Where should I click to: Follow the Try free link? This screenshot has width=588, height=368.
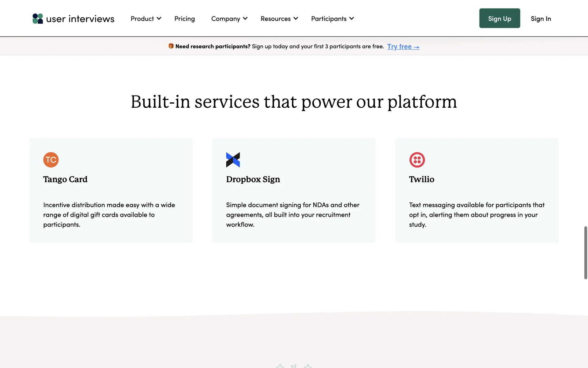pos(399,47)
